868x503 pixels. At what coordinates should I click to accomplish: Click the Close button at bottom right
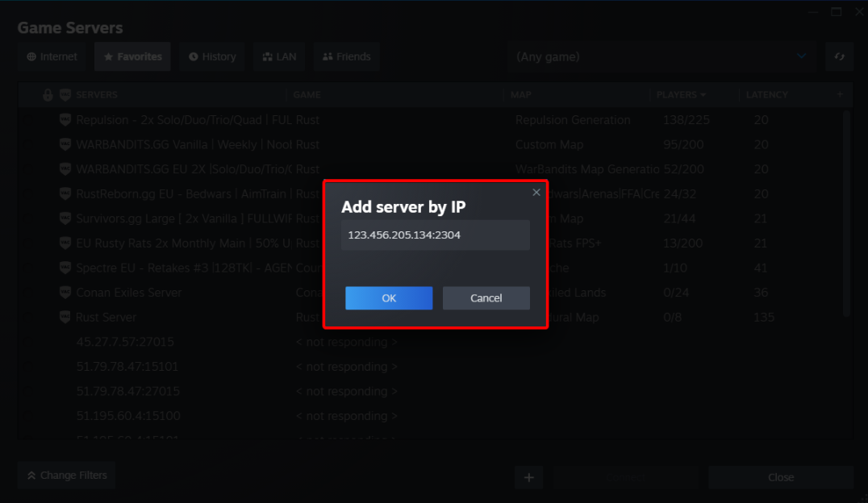coord(780,477)
